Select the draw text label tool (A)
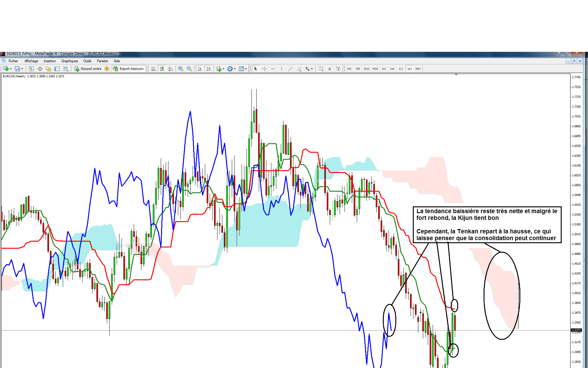Image resolution: width=588 pixels, height=368 pixels. [x=330, y=69]
